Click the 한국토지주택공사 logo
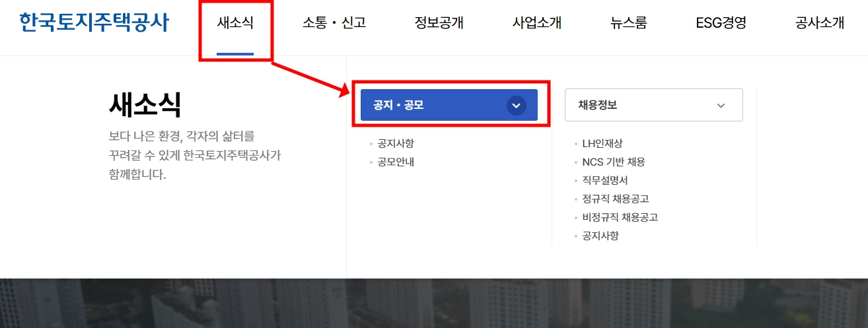This screenshot has width=868, height=328. point(94,23)
